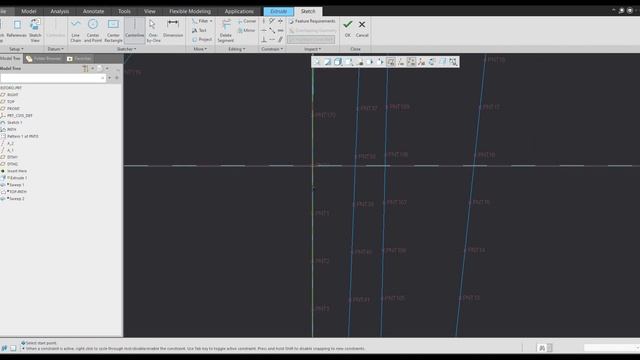The height and width of the screenshot is (360, 640).
Task: Select PRT_CSYS_DEF in model tree
Action: click(x=19, y=116)
